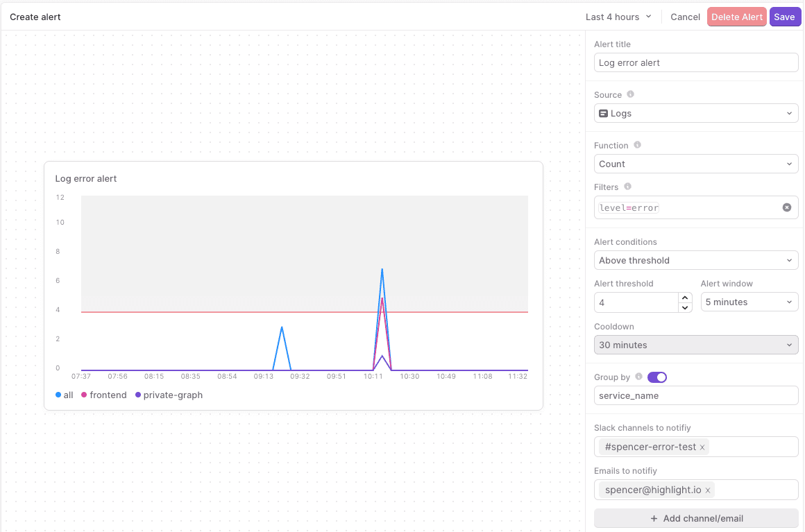Open the Source dropdown showing Logs
The image size is (805, 532).
tap(696, 113)
